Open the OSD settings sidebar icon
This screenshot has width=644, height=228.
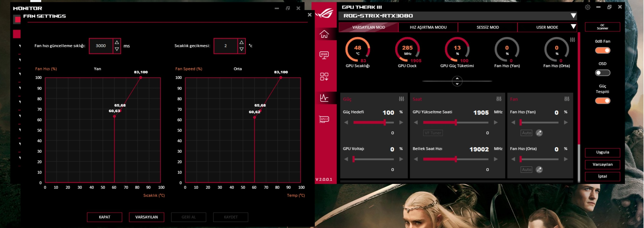point(324,55)
